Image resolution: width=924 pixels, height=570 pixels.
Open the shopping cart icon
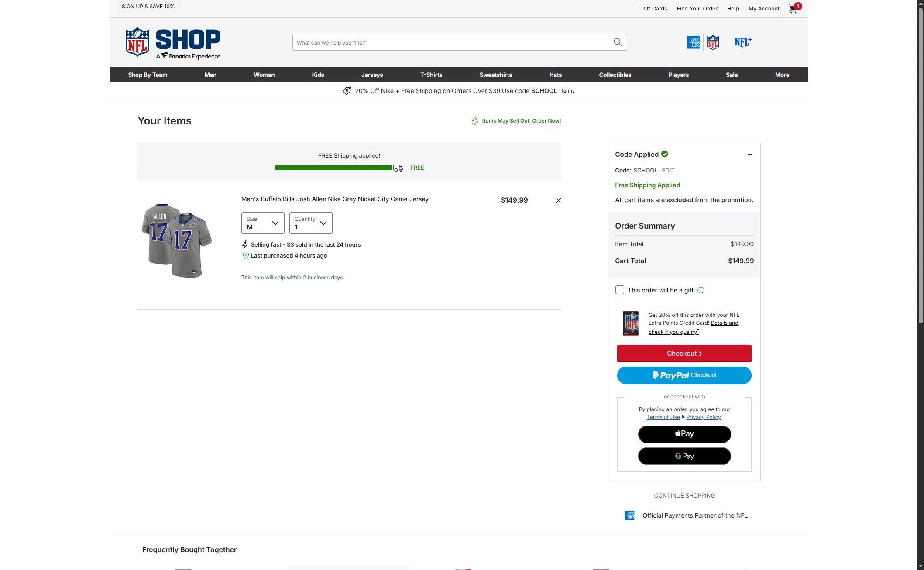(x=794, y=8)
